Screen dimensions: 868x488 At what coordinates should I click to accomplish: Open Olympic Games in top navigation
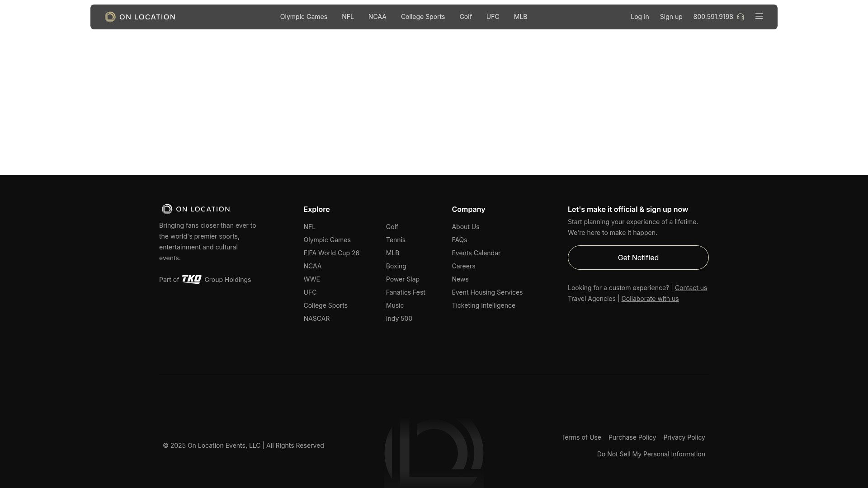pyautogui.click(x=304, y=17)
